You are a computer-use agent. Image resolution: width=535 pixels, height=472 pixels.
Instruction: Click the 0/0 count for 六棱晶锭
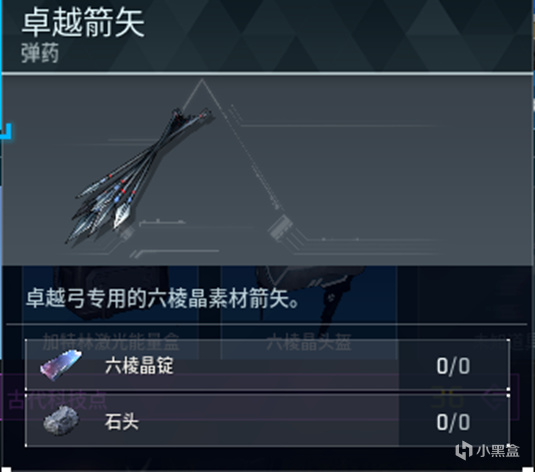point(453,366)
